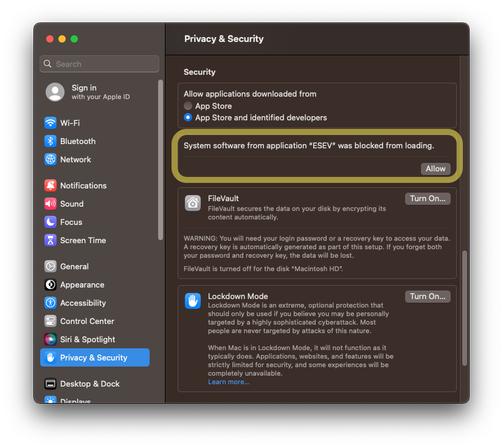Click the main pane scrollbar thumb
503x448 pixels.
point(464,308)
